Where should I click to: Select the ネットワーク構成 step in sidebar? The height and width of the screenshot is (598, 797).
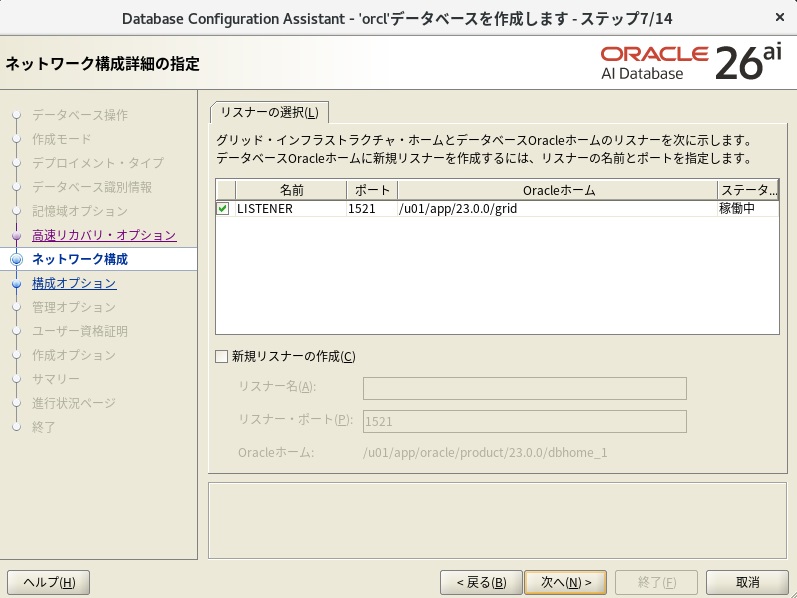click(80, 259)
